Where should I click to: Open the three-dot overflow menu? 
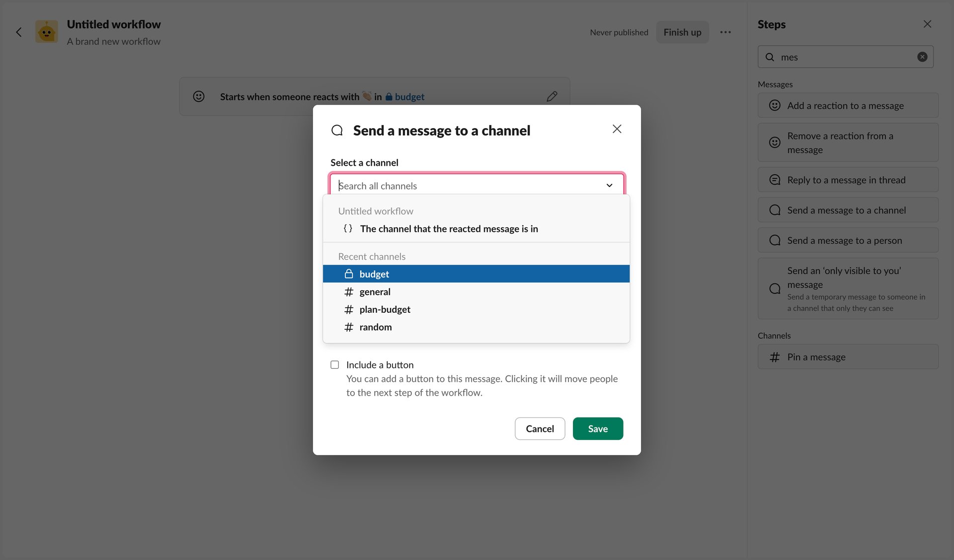726,32
